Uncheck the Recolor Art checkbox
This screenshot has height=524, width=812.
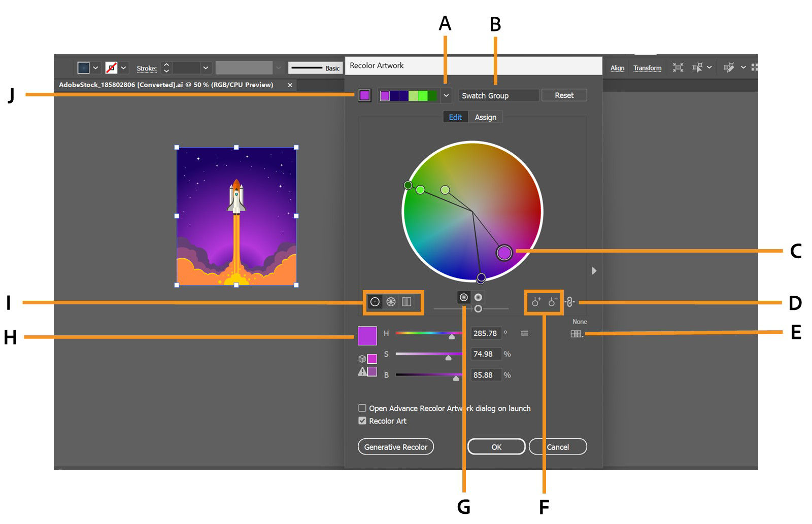pyautogui.click(x=362, y=421)
